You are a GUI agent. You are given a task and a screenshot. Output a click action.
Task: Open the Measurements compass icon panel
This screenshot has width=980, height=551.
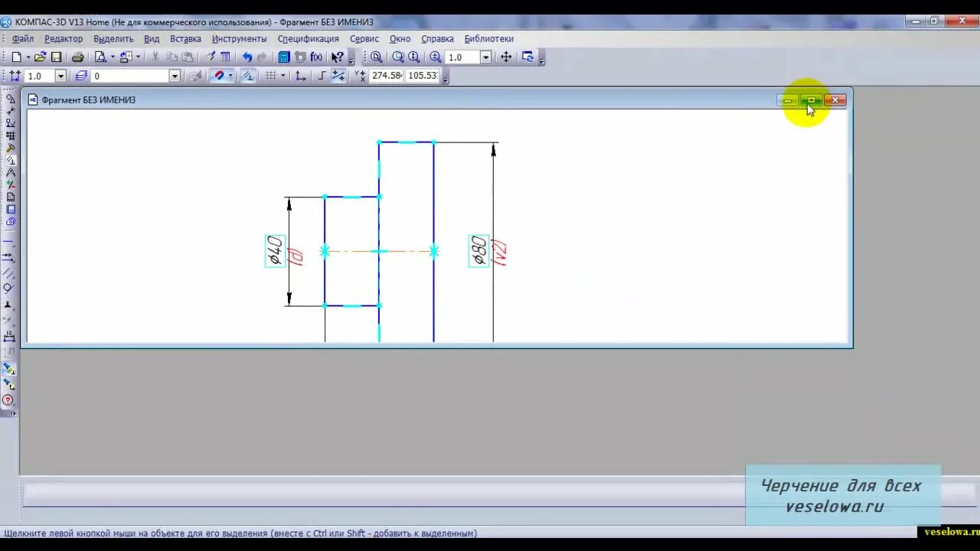tap(11, 172)
